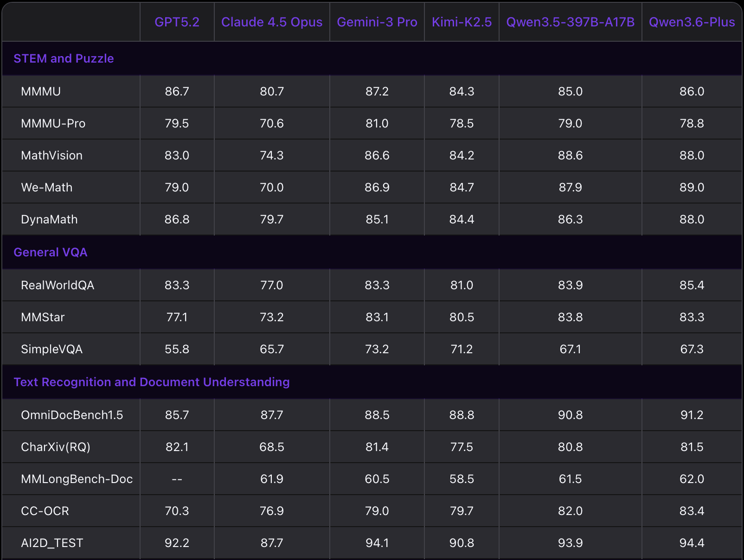Click Claude 4.5 Opus CharXiv(RQ) score 68.5
The height and width of the screenshot is (560, 744).
(272, 447)
